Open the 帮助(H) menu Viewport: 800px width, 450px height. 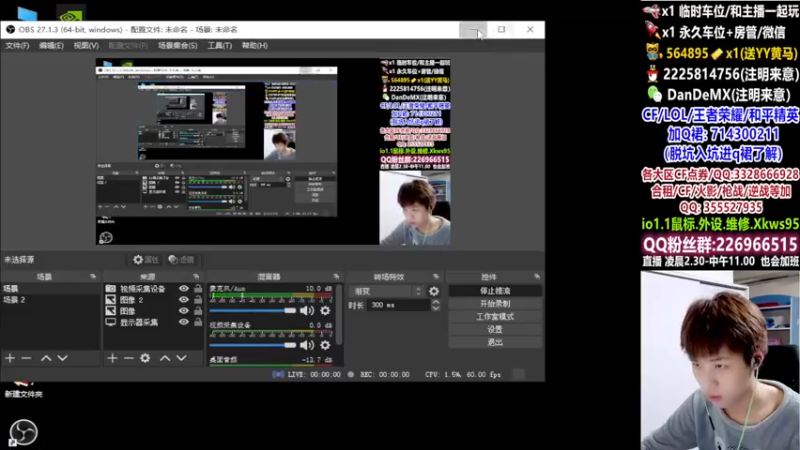(255, 46)
